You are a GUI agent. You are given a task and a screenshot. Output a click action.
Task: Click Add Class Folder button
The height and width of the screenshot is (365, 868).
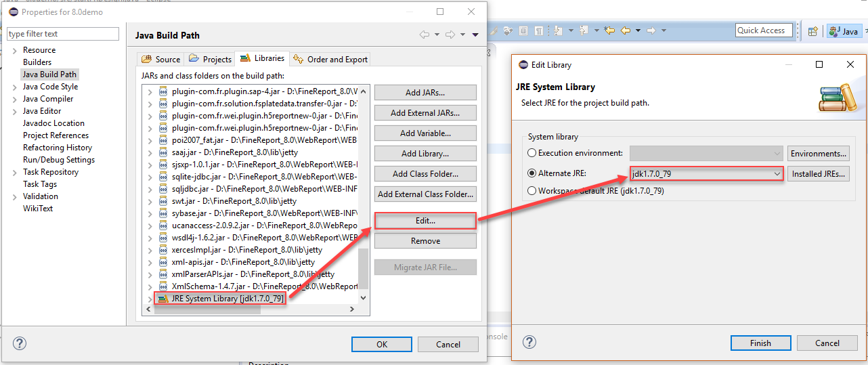[425, 174]
